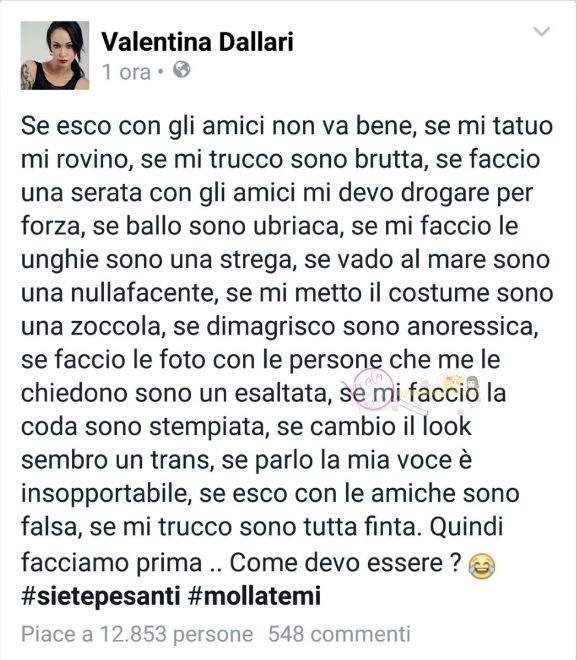The image size is (577, 660).
Task: Open the #mollatemi hashtag
Action: pos(255,596)
